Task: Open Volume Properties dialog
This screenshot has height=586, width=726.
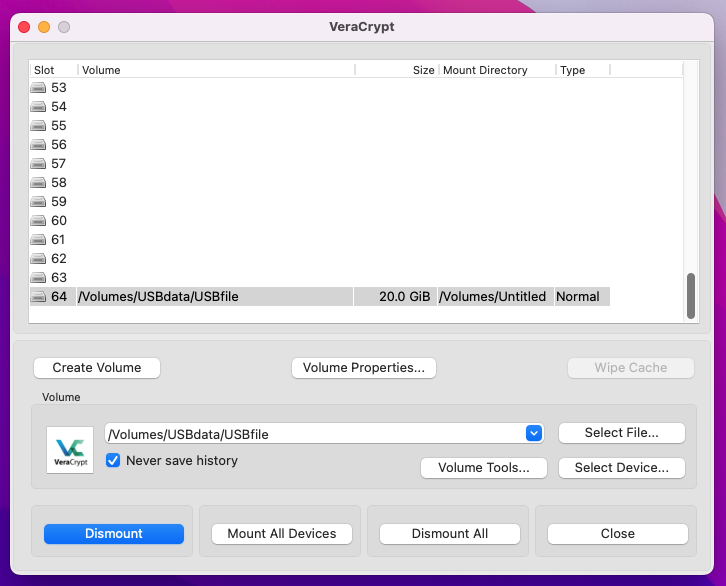Action: pos(364,368)
